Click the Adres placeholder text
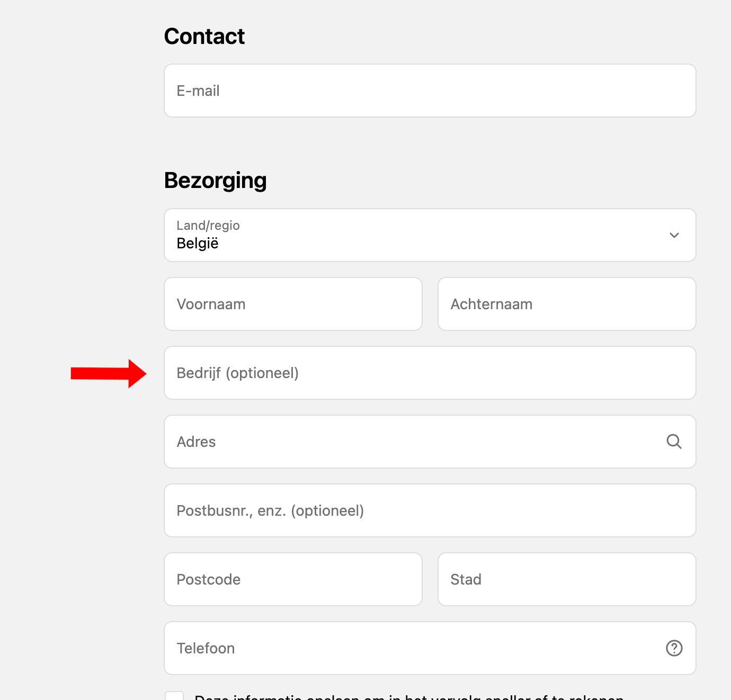731x700 pixels. [197, 442]
